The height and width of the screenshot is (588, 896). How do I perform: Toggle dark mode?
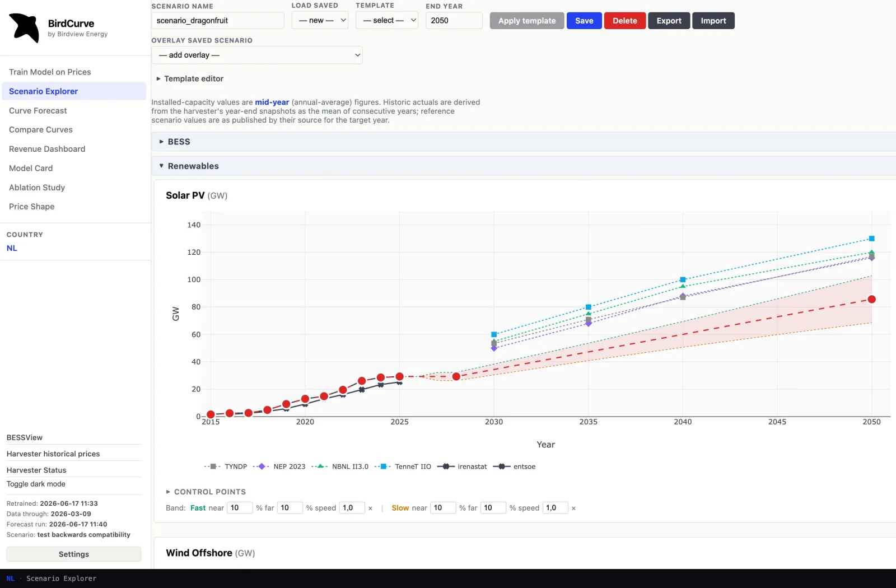tap(36, 484)
